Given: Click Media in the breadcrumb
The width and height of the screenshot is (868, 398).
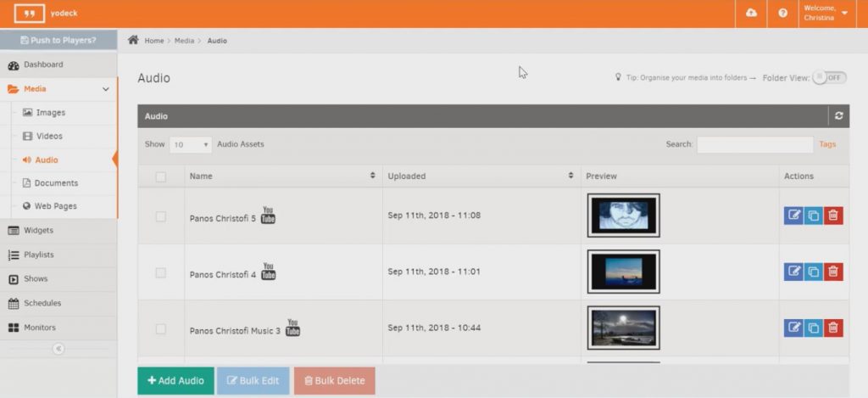Looking at the screenshot, I should coord(184,41).
